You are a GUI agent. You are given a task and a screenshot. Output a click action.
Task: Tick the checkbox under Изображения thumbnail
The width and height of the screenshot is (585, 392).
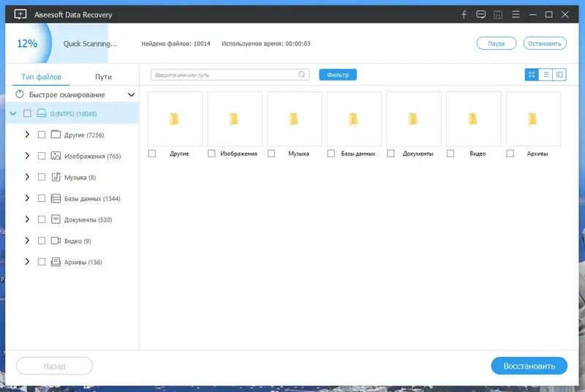[x=211, y=154]
